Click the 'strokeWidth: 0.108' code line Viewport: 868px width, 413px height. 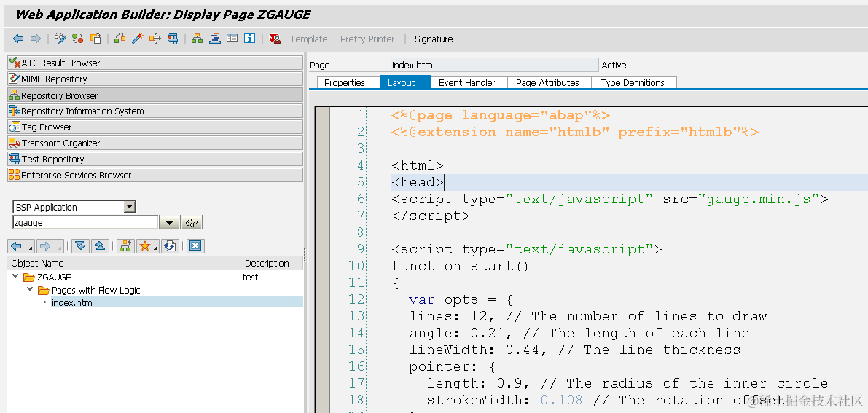point(606,400)
